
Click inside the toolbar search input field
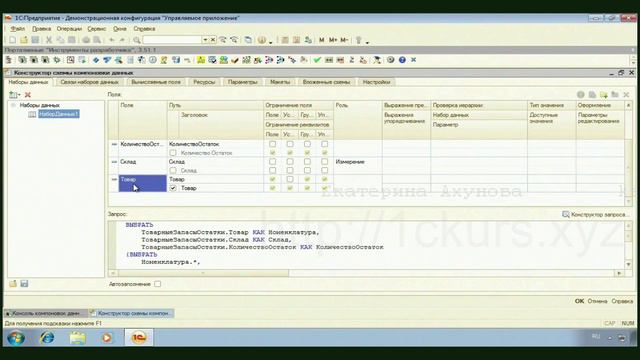172,40
